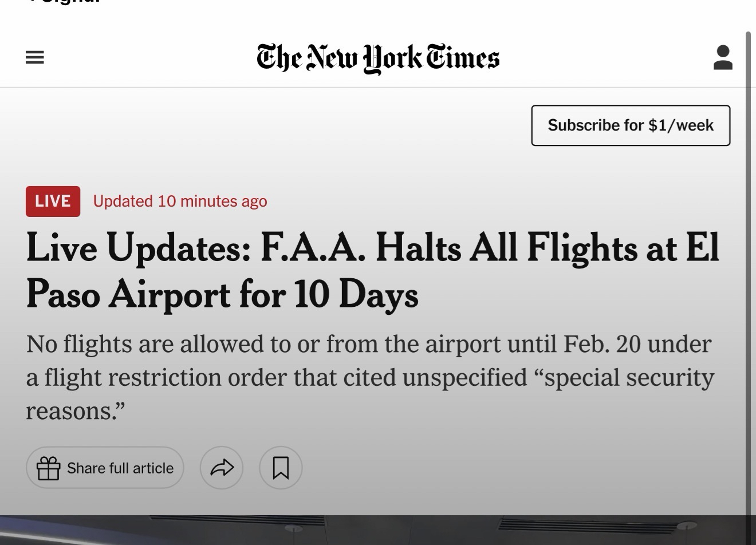Click the Updated 10 minutes ago timestamp
The height and width of the screenshot is (545, 756).
pyautogui.click(x=180, y=202)
